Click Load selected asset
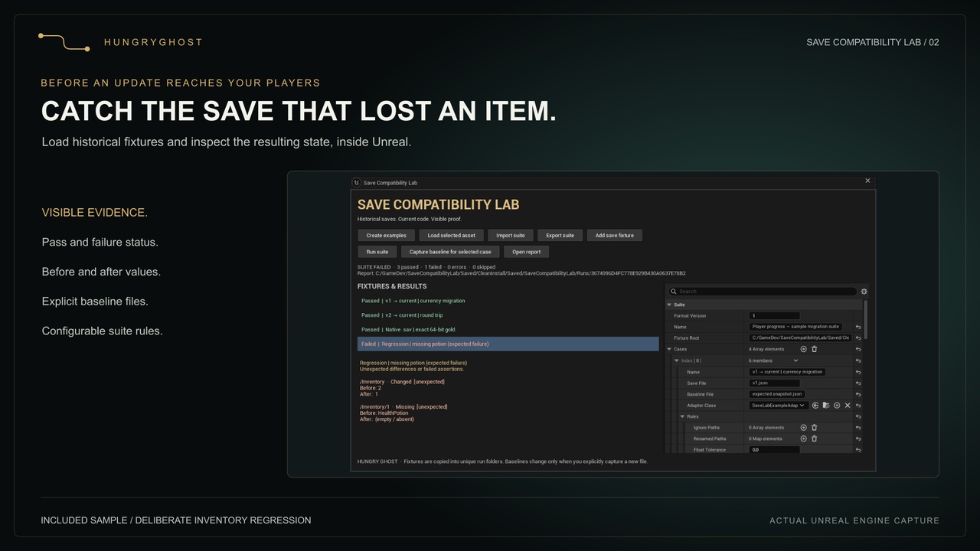 451,236
